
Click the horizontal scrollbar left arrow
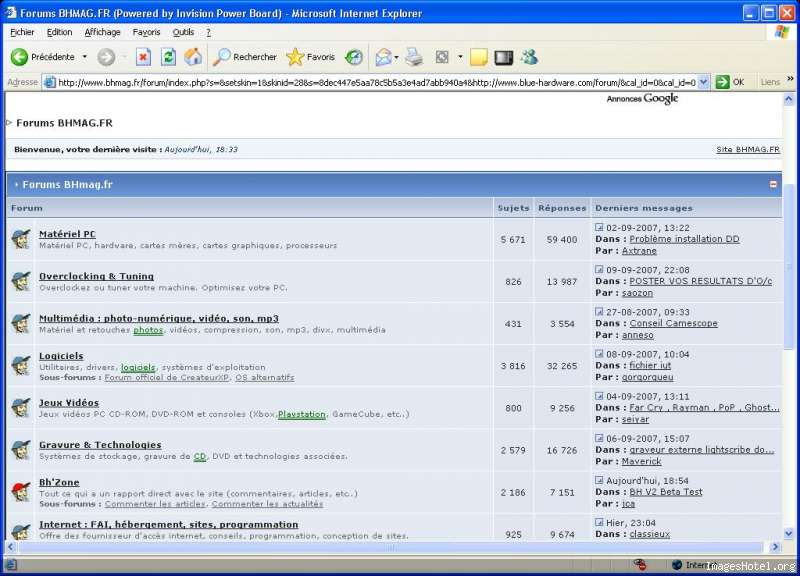click(x=11, y=547)
